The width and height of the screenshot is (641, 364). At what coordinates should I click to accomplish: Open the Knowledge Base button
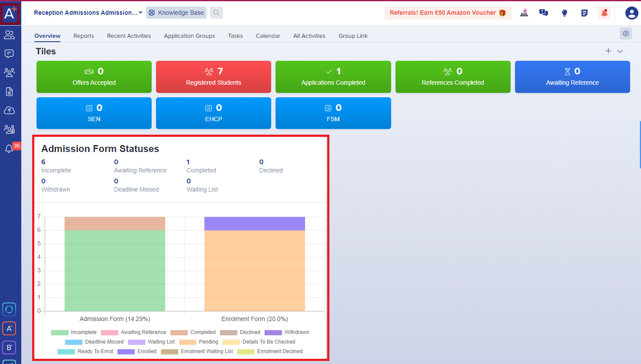point(176,13)
